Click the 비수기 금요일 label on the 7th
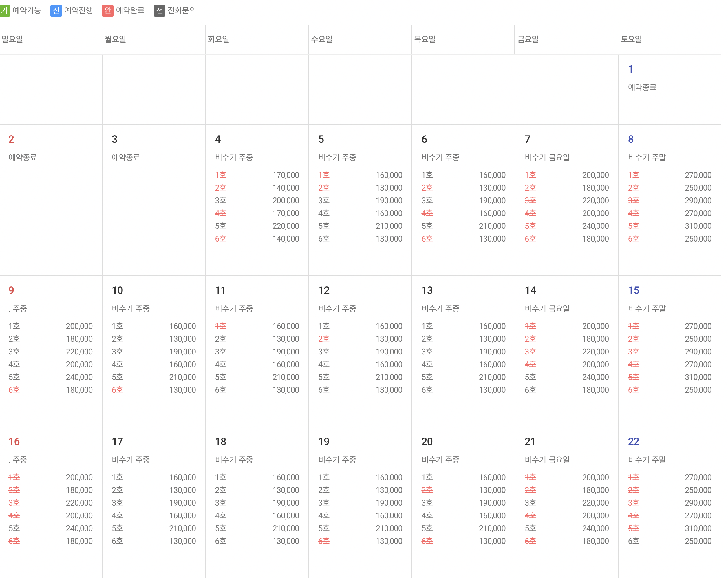 tap(547, 157)
